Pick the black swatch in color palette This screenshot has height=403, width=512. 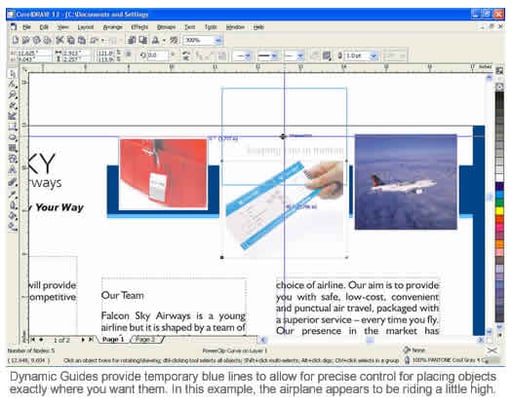click(x=499, y=96)
